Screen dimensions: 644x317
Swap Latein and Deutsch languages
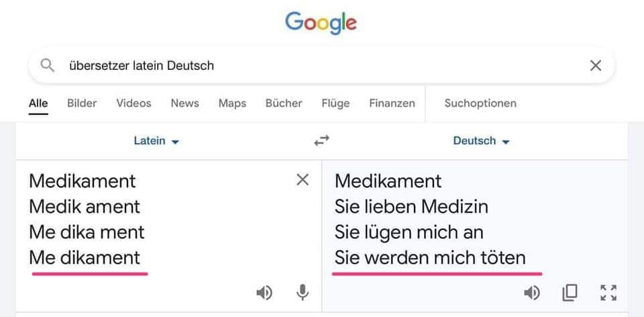pos(322,140)
